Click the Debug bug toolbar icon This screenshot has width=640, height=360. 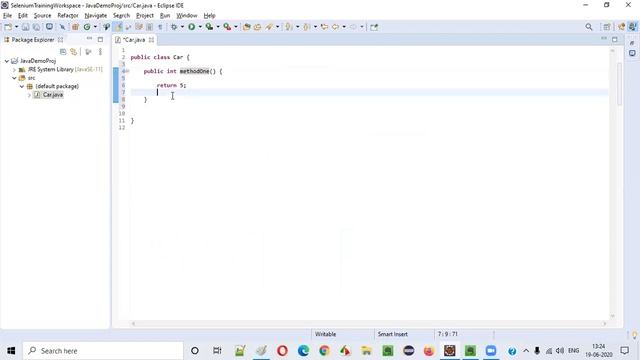pos(174,27)
